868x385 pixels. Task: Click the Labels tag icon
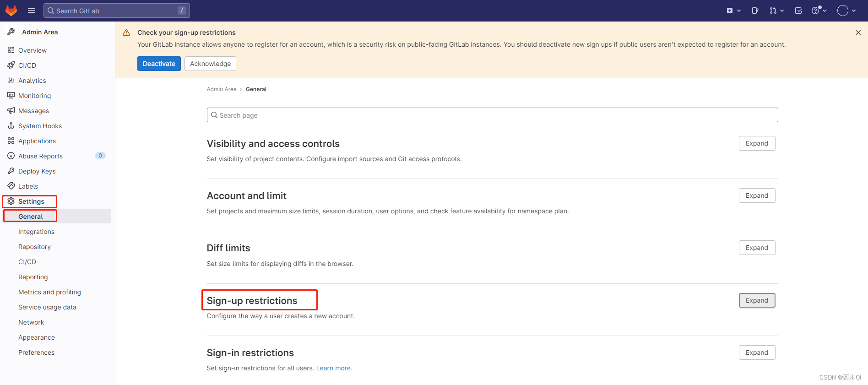tap(11, 186)
